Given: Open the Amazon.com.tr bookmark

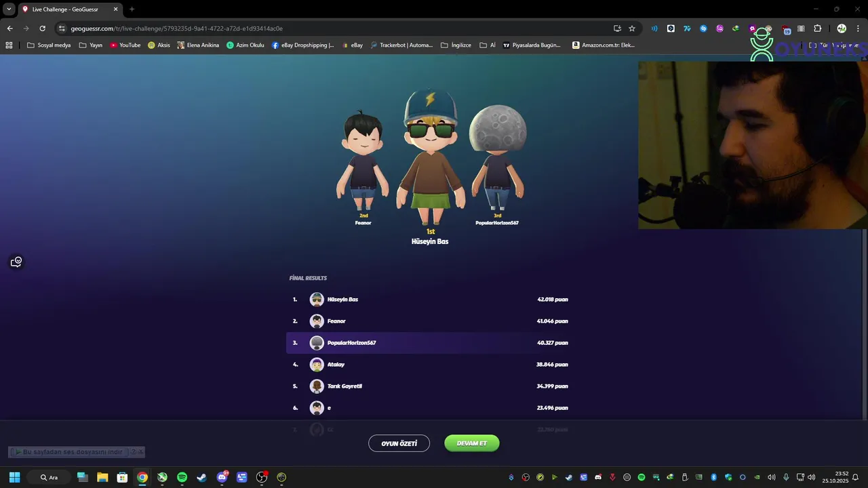Looking at the screenshot, I should pyautogui.click(x=604, y=45).
